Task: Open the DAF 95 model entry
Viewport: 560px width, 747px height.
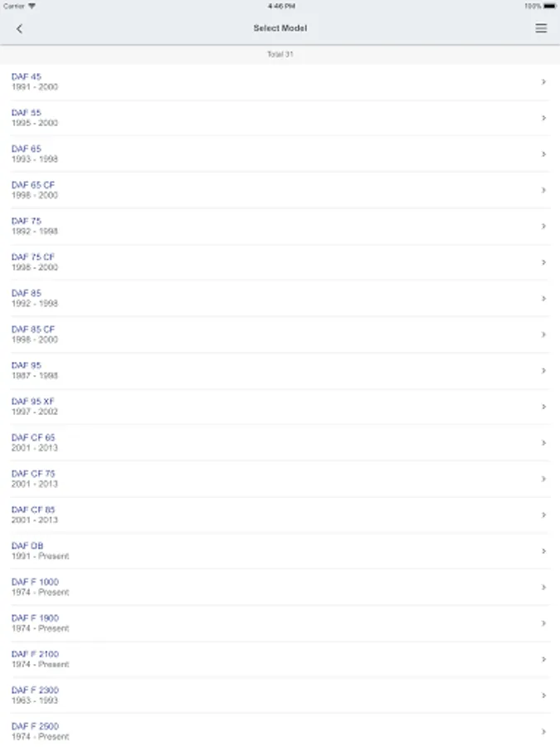Action: [280, 371]
